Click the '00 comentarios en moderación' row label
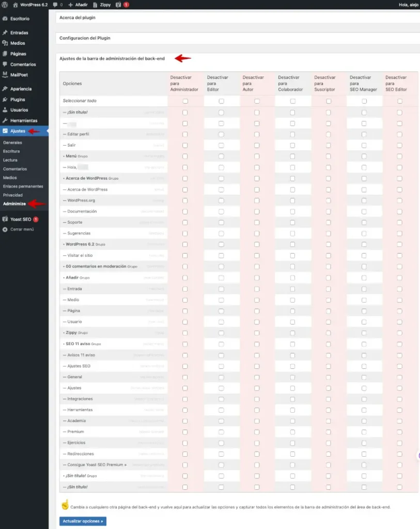420x529 pixels. (96, 266)
